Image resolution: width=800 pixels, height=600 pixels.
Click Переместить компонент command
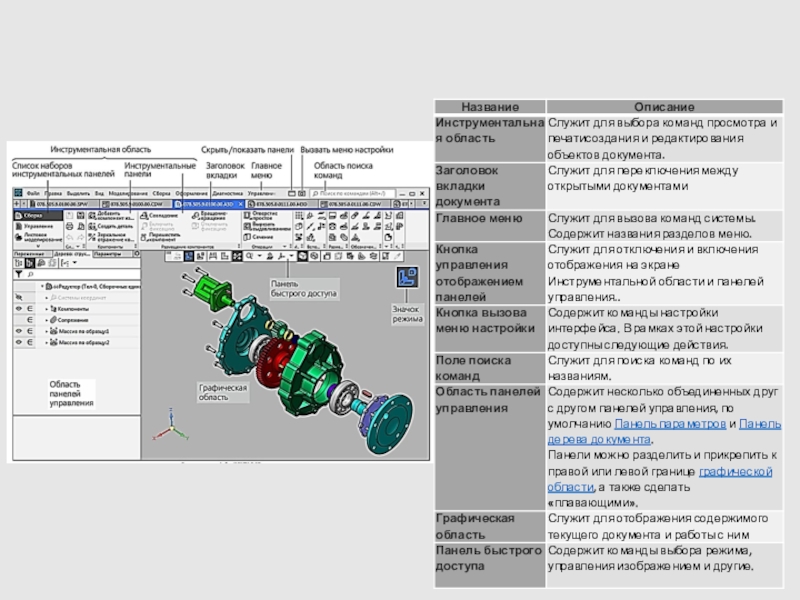coord(161,237)
